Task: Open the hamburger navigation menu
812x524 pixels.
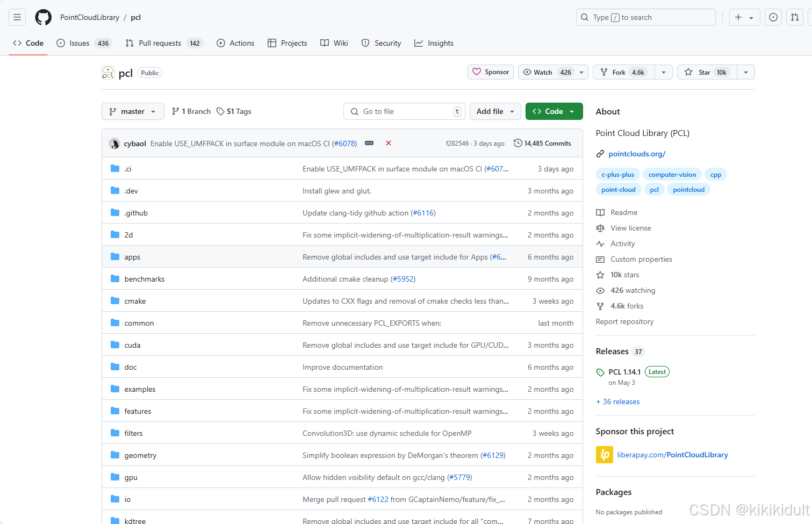Action: coord(17,17)
